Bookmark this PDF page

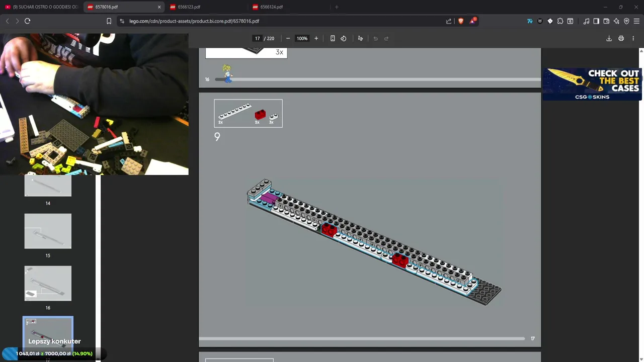(x=109, y=21)
